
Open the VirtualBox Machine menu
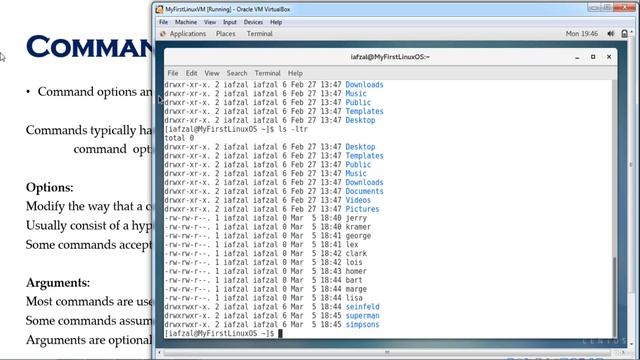[186, 22]
